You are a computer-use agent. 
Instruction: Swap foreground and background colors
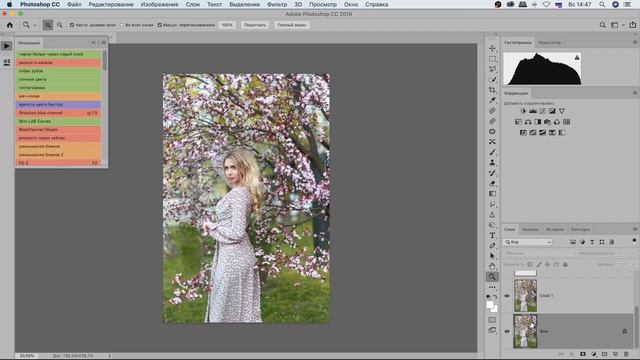(495, 297)
